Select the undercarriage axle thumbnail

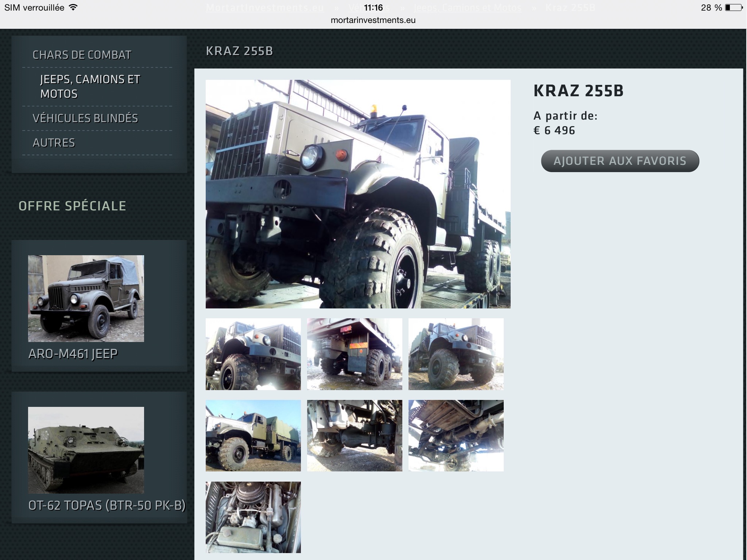pyautogui.click(x=355, y=436)
